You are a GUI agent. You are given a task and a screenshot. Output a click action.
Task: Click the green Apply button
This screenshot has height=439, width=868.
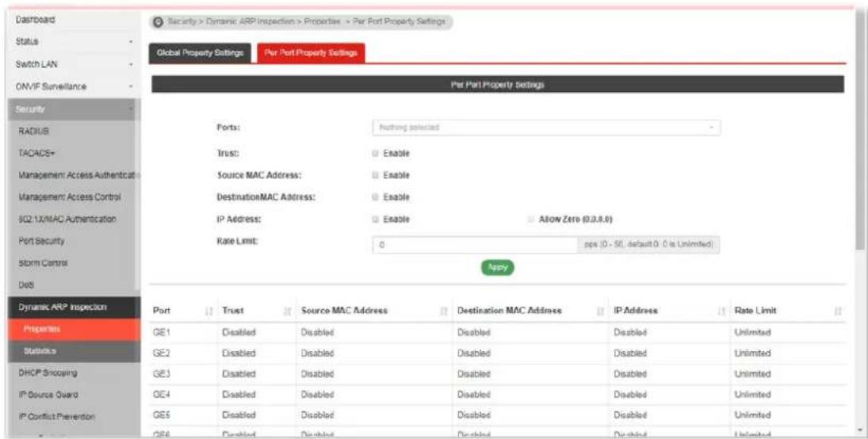point(498,267)
